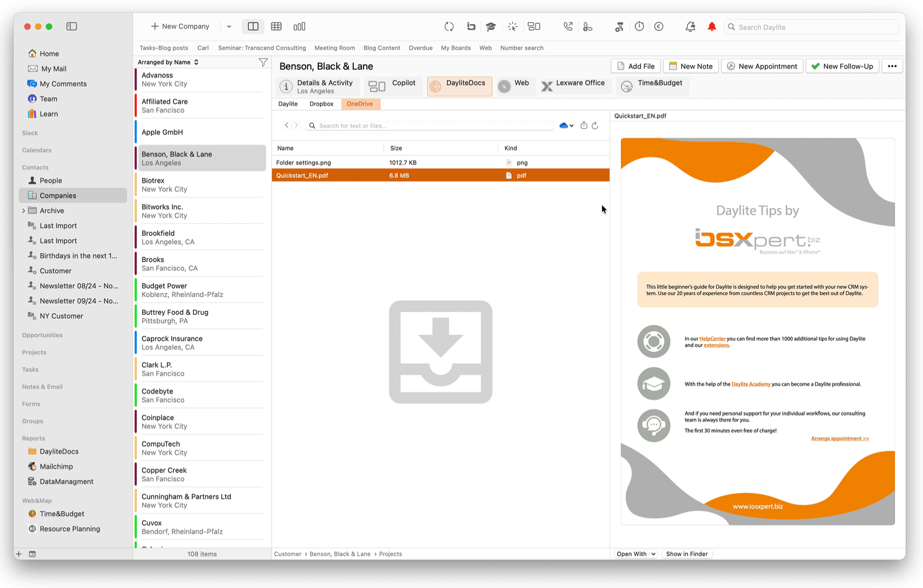Open the graduation cap academy icon

click(x=491, y=26)
